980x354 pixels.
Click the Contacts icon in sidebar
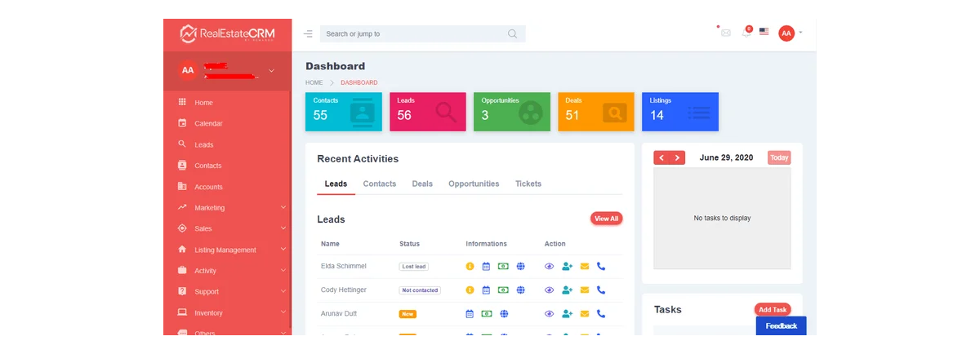182,166
